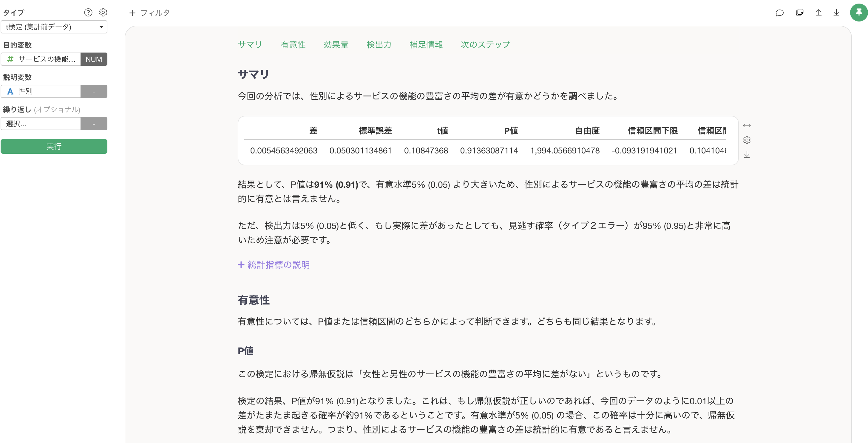Click the duplicate chart icon

tap(800, 13)
